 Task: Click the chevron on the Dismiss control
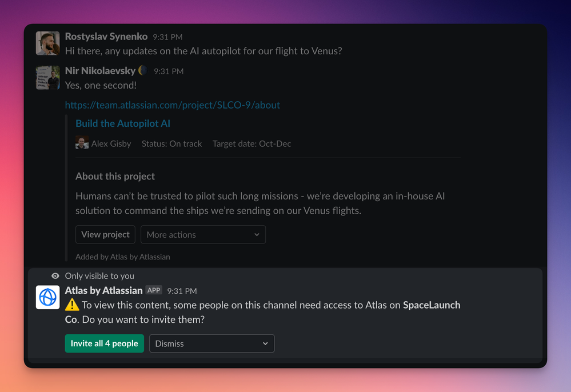pyautogui.click(x=265, y=343)
